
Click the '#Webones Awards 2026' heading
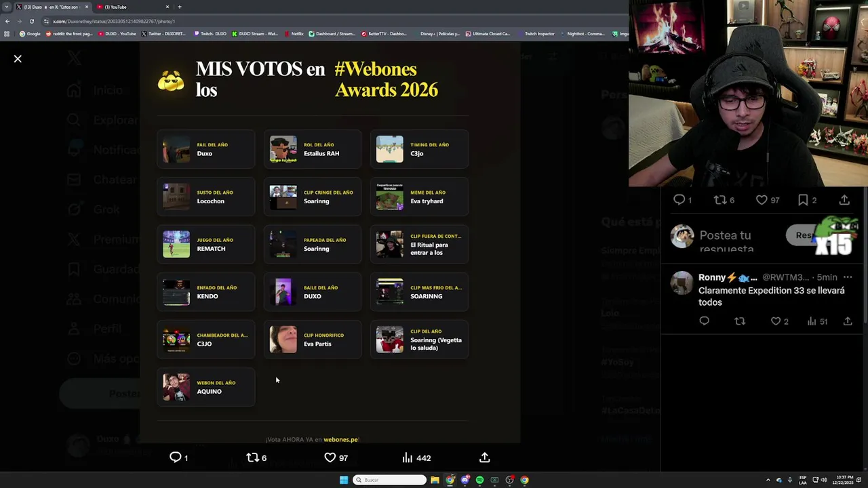(387, 79)
